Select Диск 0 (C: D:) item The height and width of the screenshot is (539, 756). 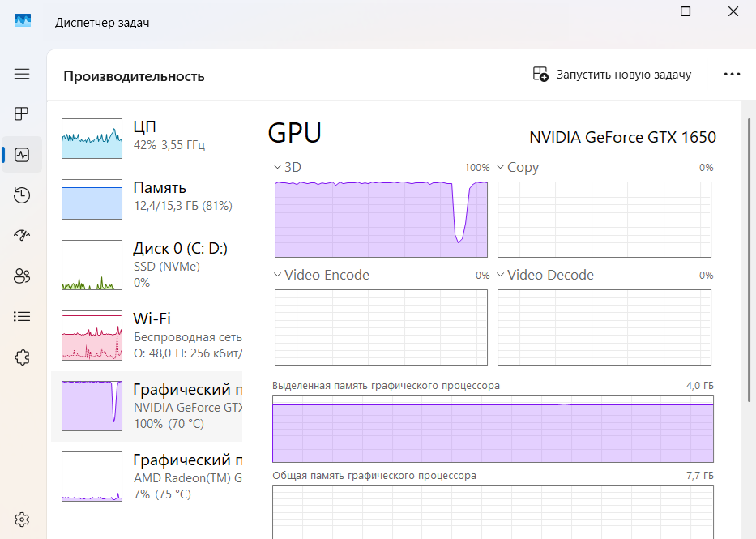pos(147,265)
